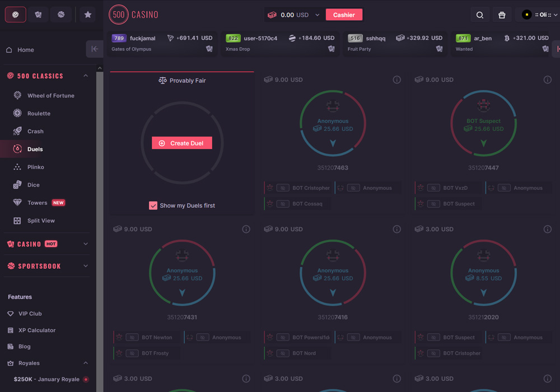This screenshot has width=560, height=392.
Task: Open Provably Fair link
Action: coord(182,81)
